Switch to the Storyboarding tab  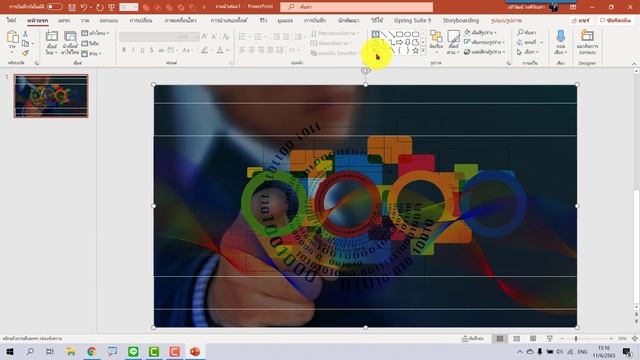(461, 20)
